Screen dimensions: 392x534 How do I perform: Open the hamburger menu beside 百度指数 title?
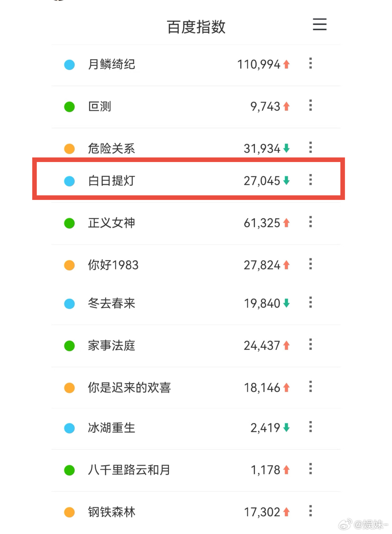point(319,25)
